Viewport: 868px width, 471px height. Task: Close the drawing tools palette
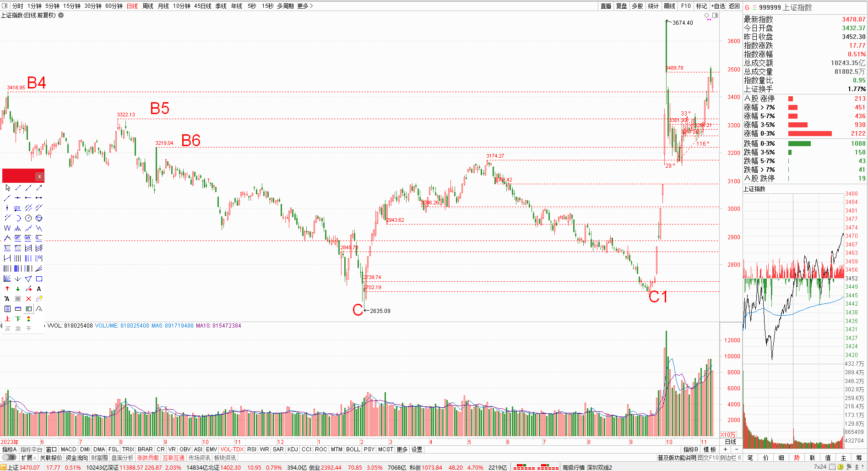tap(40, 176)
